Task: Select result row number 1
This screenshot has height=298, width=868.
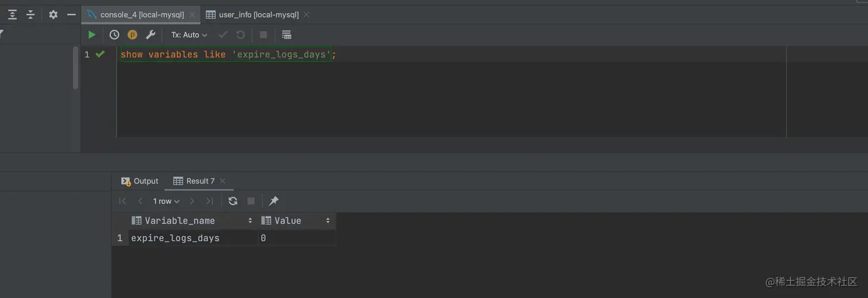Action: pos(119,238)
